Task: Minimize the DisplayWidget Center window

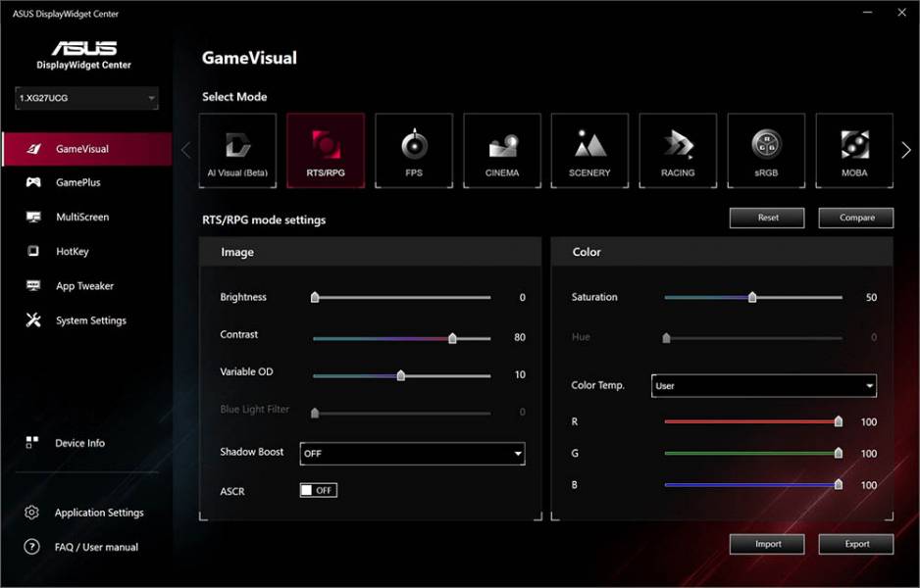Action: pyautogui.click(x=868, y=13)
